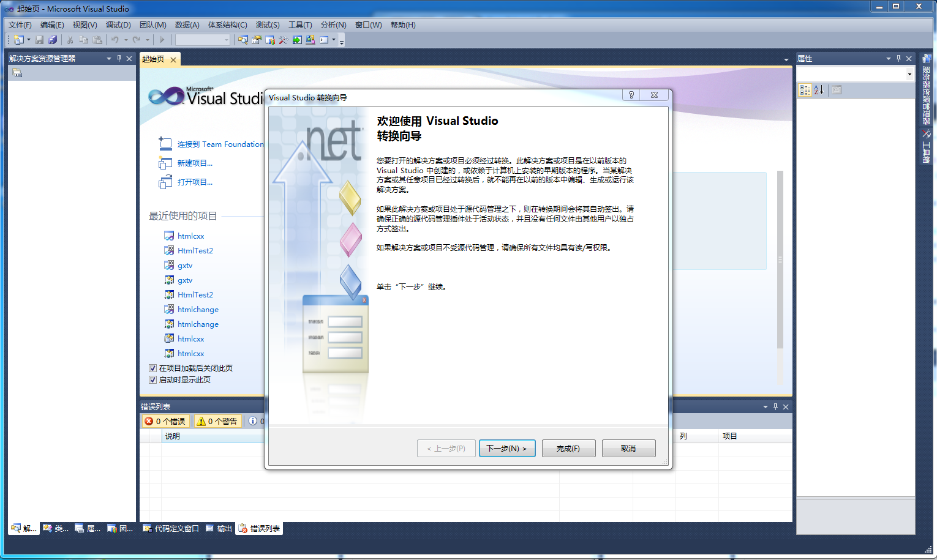Open the document tabs list dropdown arrow

click(786, 59)
